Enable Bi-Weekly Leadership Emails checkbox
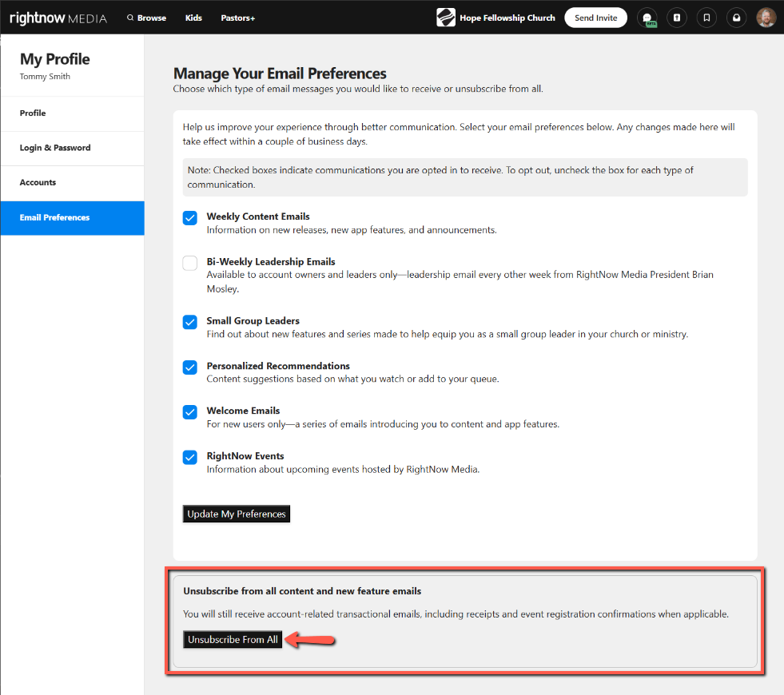This screenshot has height=695, width=784. [x=190, y=263]
